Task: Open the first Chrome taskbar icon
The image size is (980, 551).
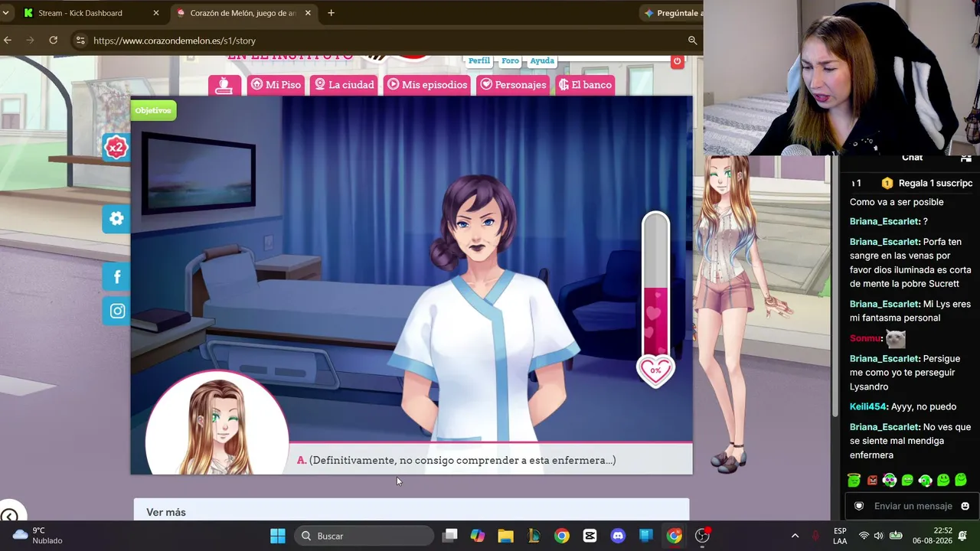Action: pos(562,536)
